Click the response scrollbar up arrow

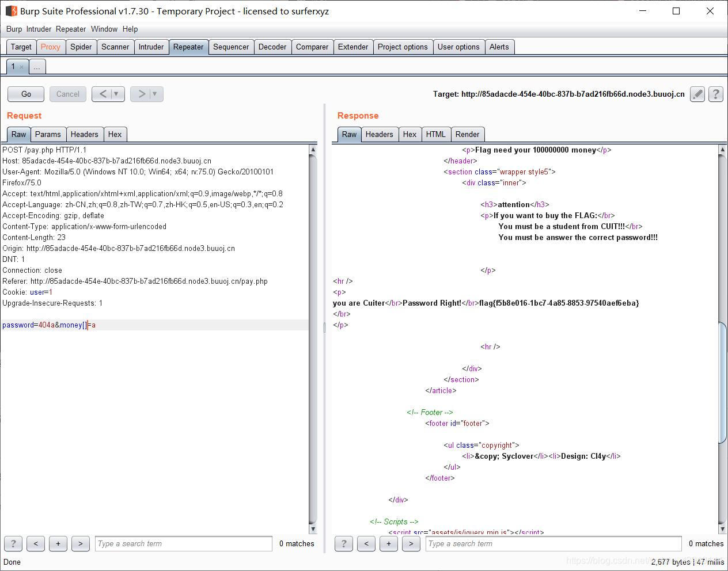pyautogui.click(x=723, y=150)
